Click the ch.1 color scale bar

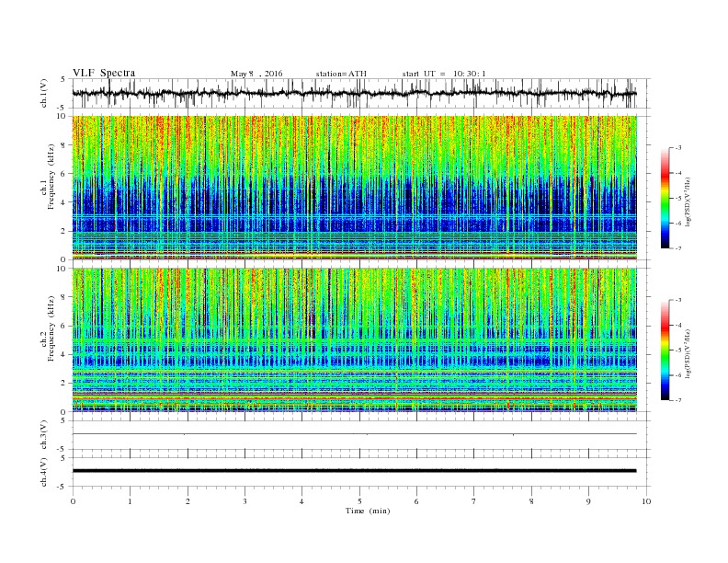click(x=665, y=198)
